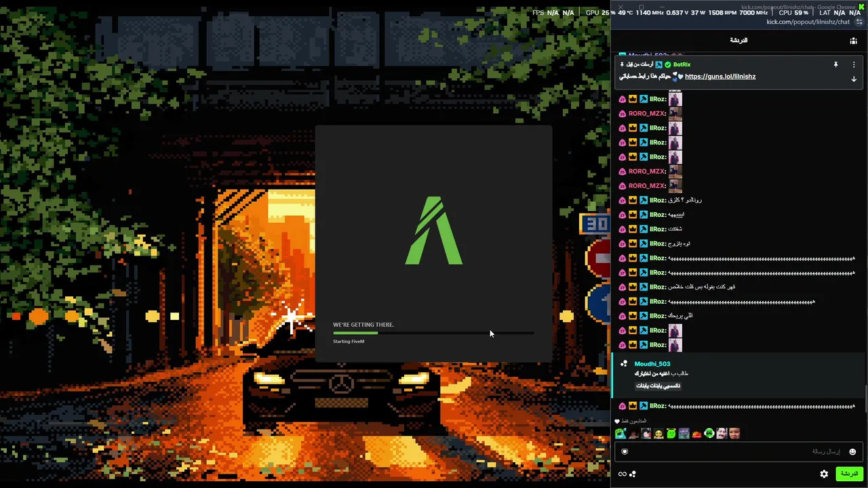Open channel points icon beside infinity icon
Viewport: 868px width, 488px height.
[x=633, y=474]
